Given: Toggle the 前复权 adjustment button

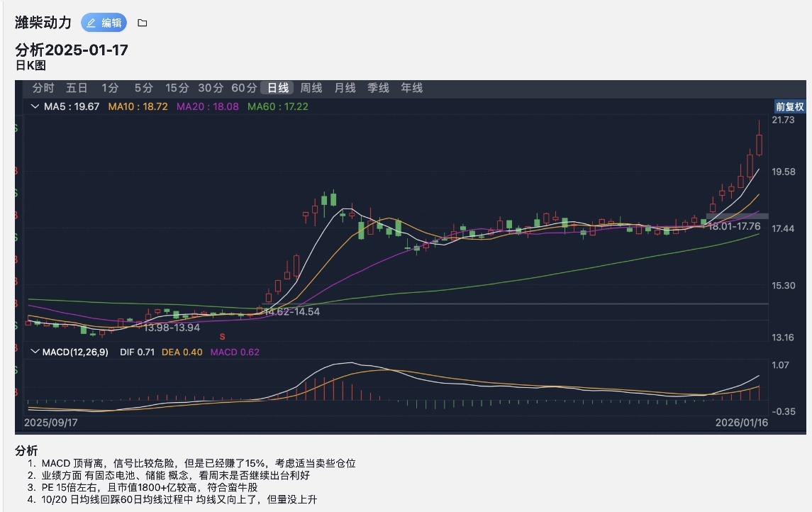Looking at the screenshot, I should pyautogui.click(x=789, y=106).
